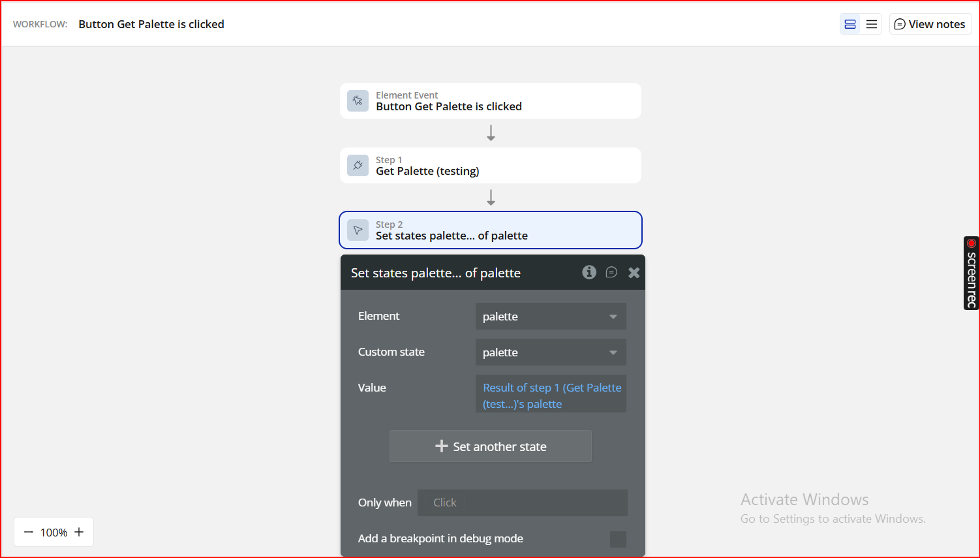
Task: Edit the Value dynamic expression
Action: pyautogui.click(x=551, y=395)
